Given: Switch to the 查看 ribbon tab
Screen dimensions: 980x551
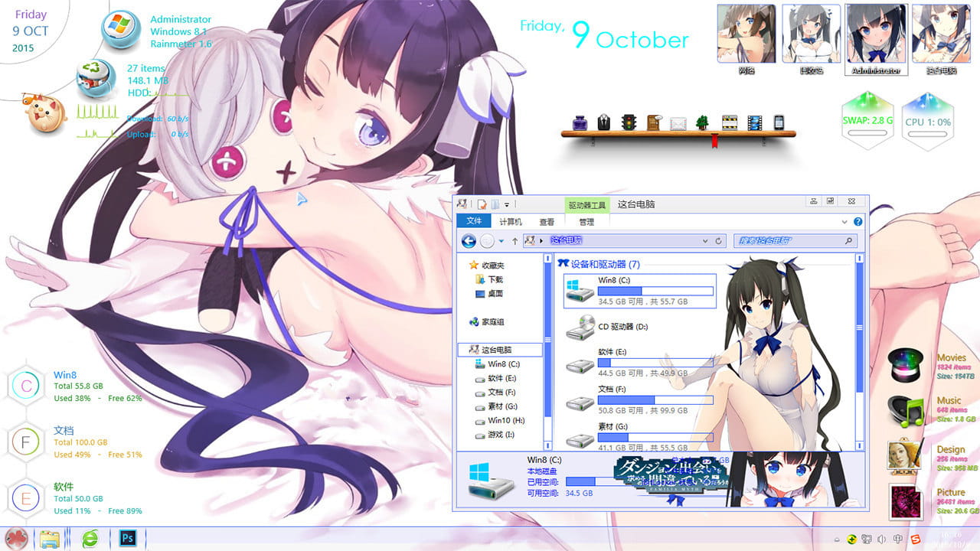Looking at the screenshot, I should point(547,221).
